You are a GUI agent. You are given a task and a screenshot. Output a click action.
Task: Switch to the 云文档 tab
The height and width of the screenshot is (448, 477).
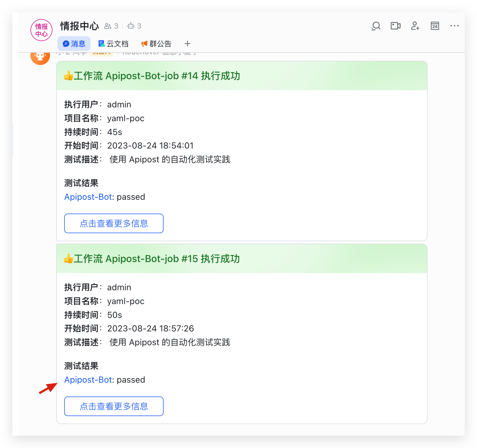point(113,44)
